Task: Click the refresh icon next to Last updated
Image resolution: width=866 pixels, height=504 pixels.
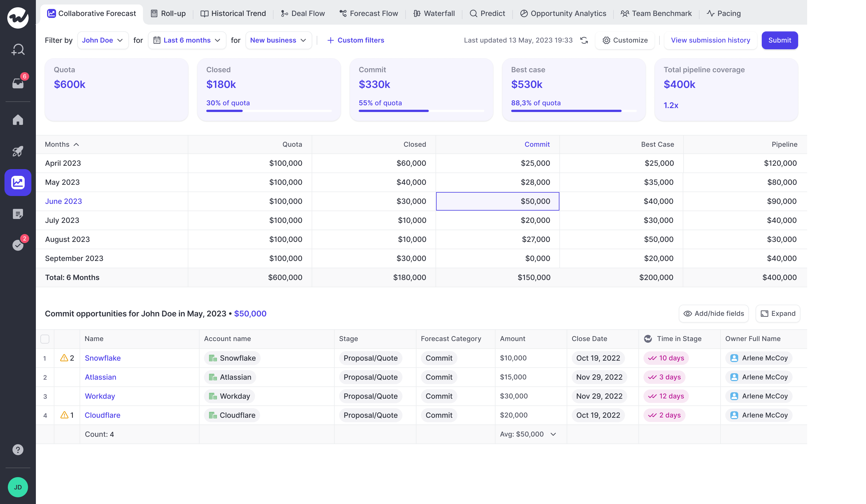Action: (x=584, y=40)
